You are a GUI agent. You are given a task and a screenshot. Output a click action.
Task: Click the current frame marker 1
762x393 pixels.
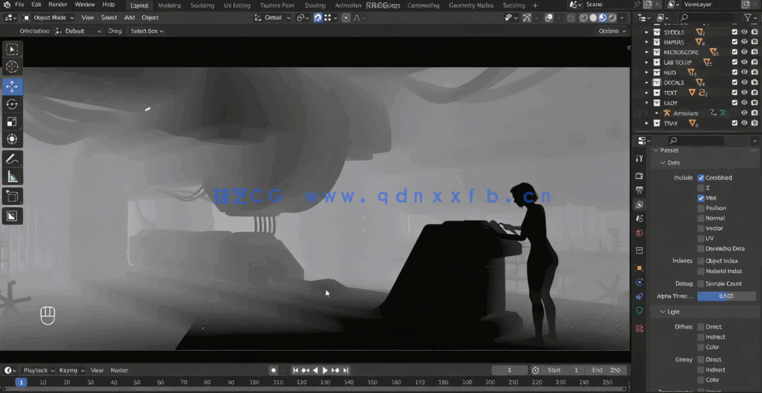[x=21, y=383]
